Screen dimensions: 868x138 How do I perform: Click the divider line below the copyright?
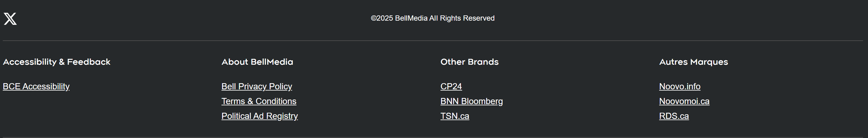tap(433, 41)
